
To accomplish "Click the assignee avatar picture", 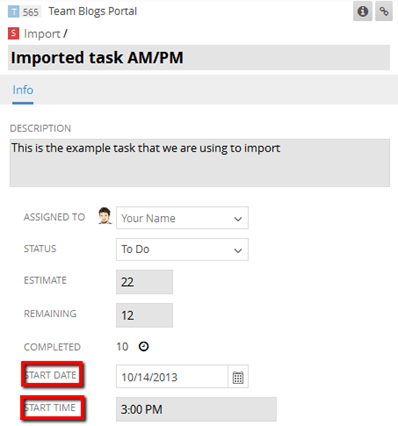I will (x=105, y=216).
